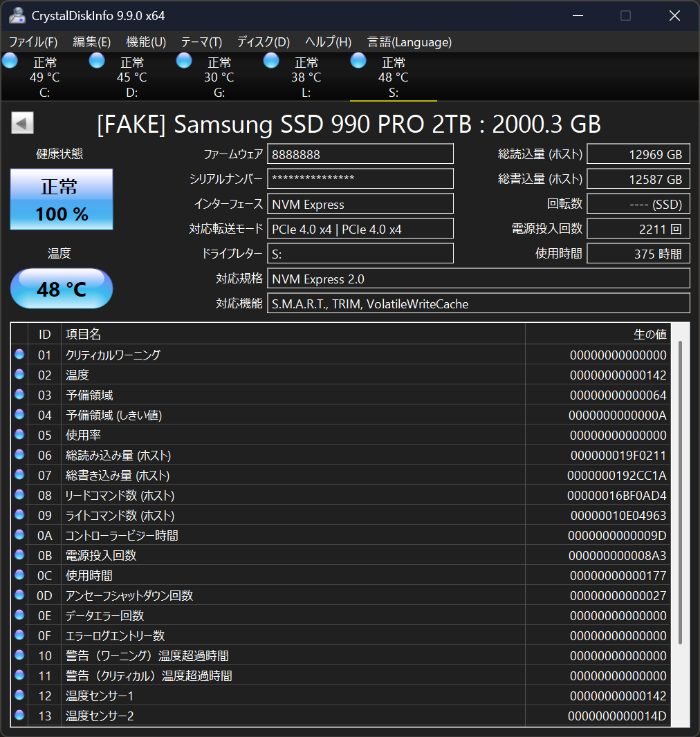Select drive L: at 38 °C
This screenshot has height=737, width=700.
click(306, 77)
